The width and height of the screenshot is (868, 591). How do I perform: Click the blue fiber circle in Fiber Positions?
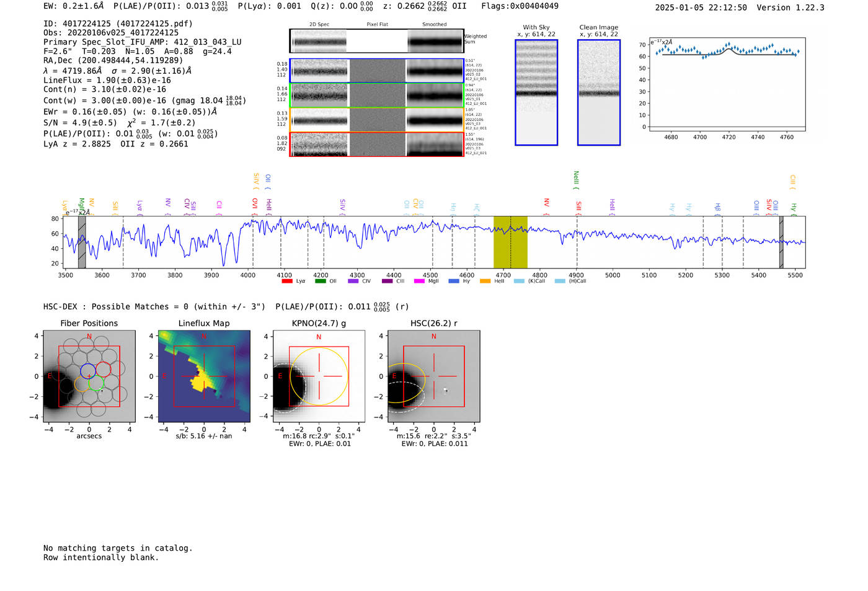[x=88, y=371]
